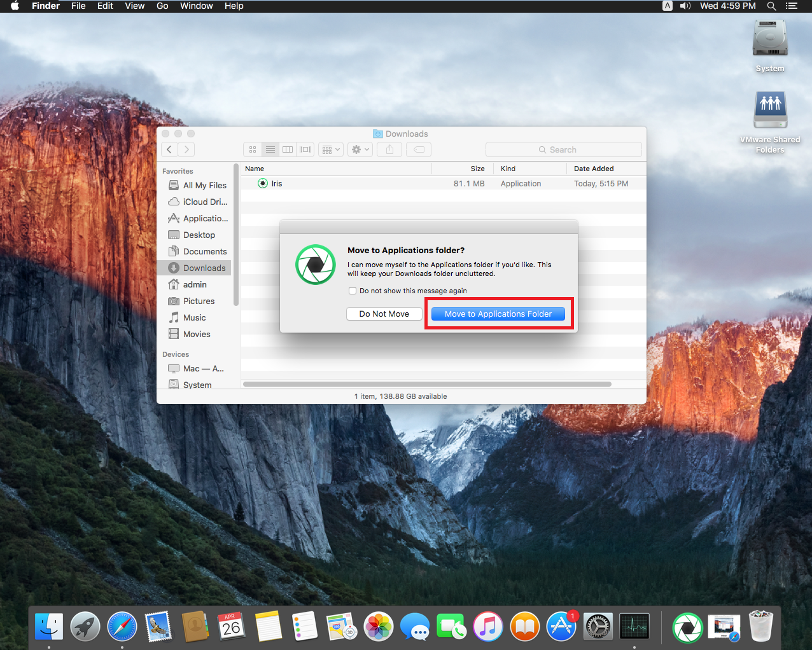Go back in the Finder window
Screen dimensions: 812x650
pyautogui.click(x=169, y=149)
